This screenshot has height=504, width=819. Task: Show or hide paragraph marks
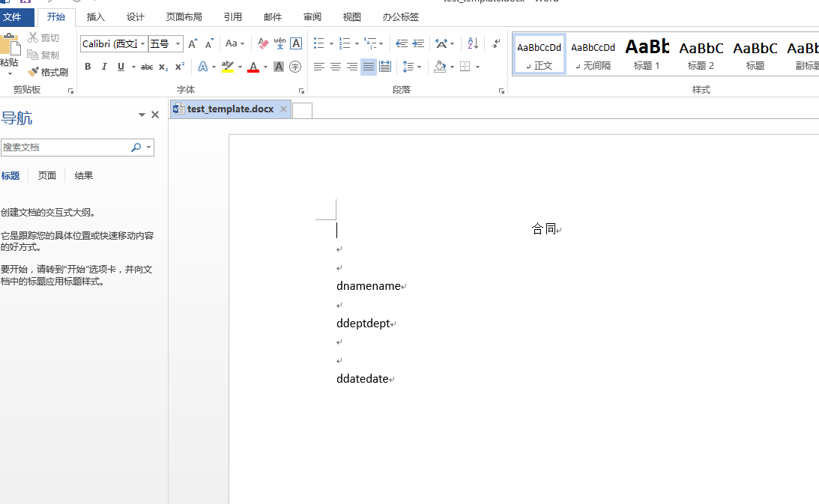tap(496, 43)
